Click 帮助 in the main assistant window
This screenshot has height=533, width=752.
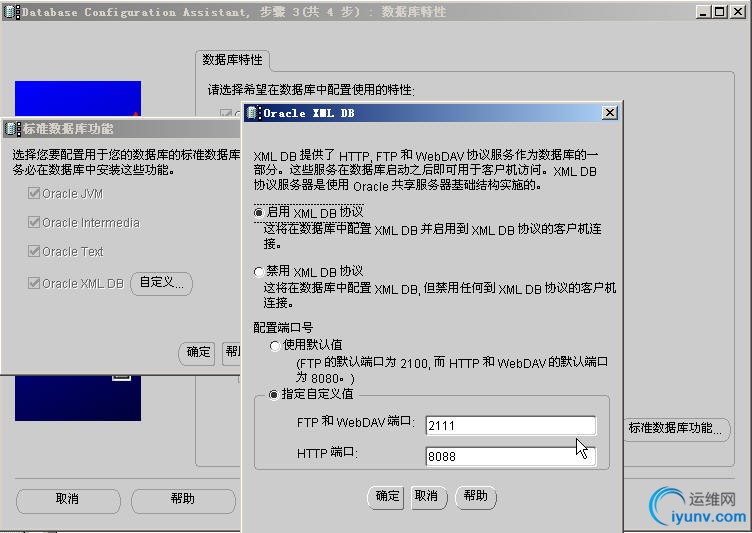[183, 500]
